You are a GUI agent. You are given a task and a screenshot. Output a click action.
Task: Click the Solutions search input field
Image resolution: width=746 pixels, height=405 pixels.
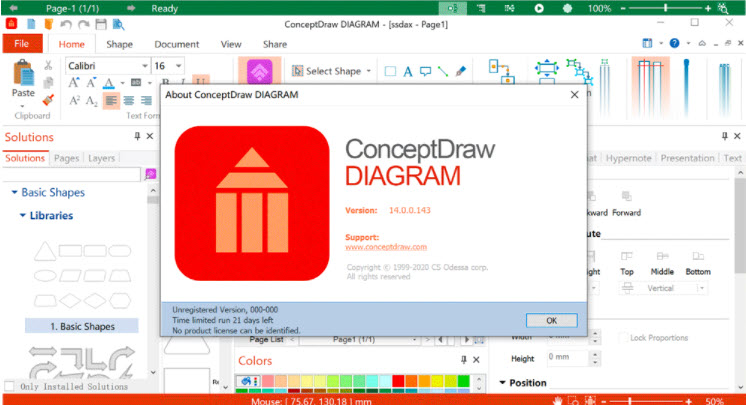(72, 174)
